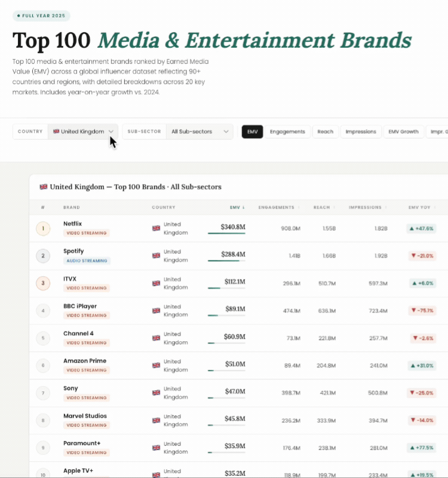The image size is (448, 478).
Task: Click Spotify's EMV bar under $288.4M
Action: (226, 261)
